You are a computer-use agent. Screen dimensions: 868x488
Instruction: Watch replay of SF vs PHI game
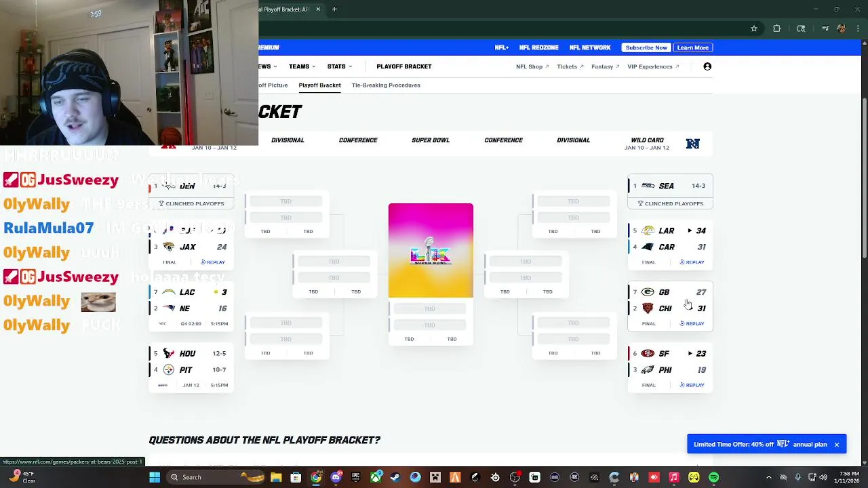[x=692, y=385]
